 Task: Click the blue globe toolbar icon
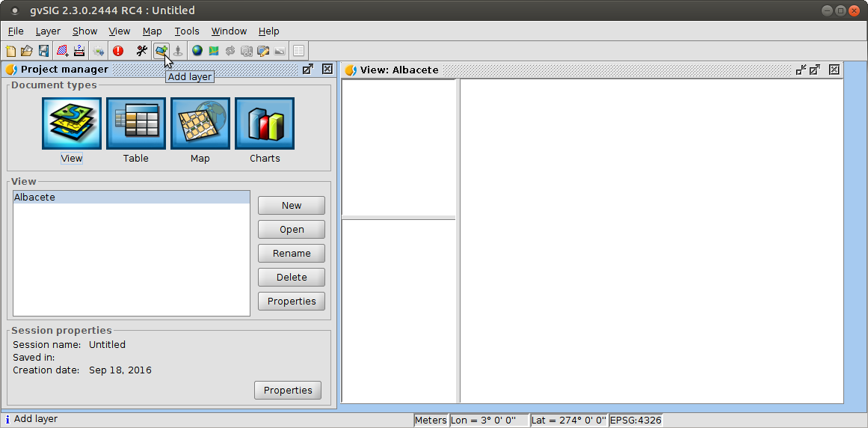[197, 51]
